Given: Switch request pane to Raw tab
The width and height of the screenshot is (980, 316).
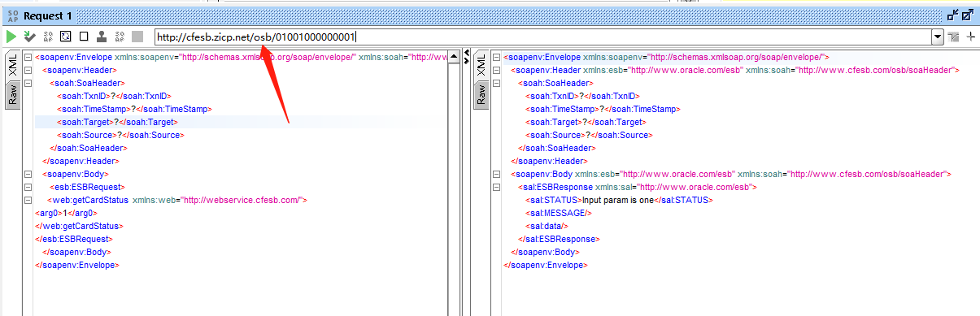Looking at the screenshot, I should (13, 96).
